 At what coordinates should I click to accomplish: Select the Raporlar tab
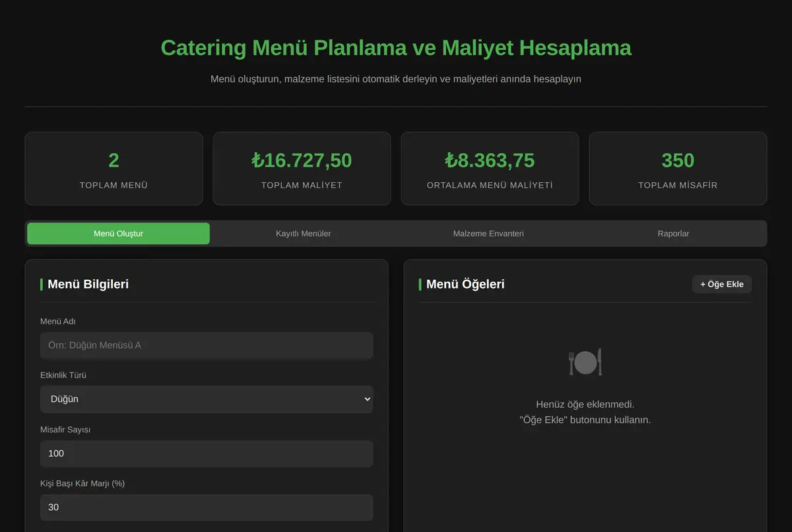tap(673, 234)
